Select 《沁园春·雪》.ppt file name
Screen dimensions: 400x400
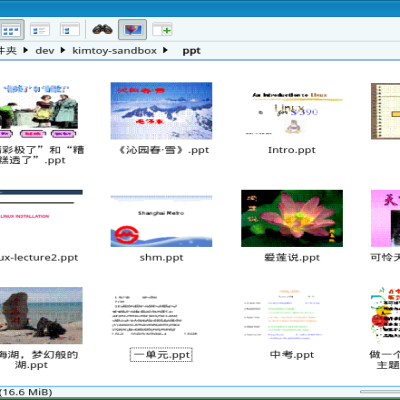[164, 150]
